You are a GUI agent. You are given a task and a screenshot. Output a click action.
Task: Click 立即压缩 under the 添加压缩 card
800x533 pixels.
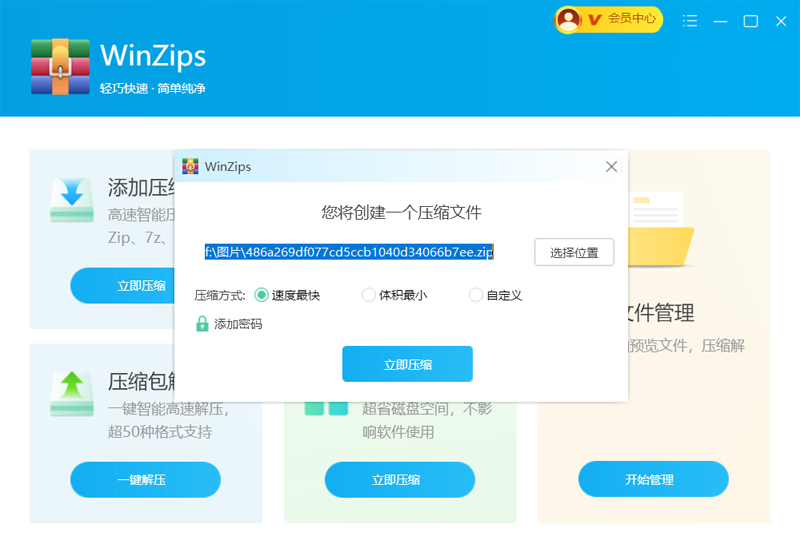point(124,286)
